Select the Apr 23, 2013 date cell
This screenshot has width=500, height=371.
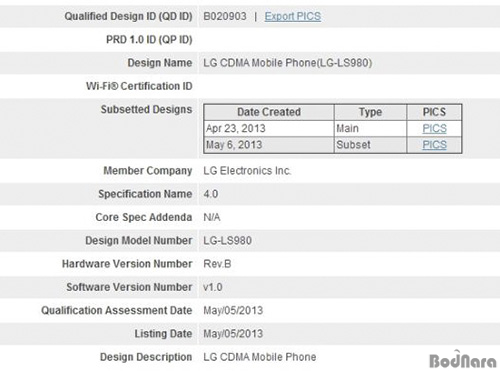[x=269, y=128]
